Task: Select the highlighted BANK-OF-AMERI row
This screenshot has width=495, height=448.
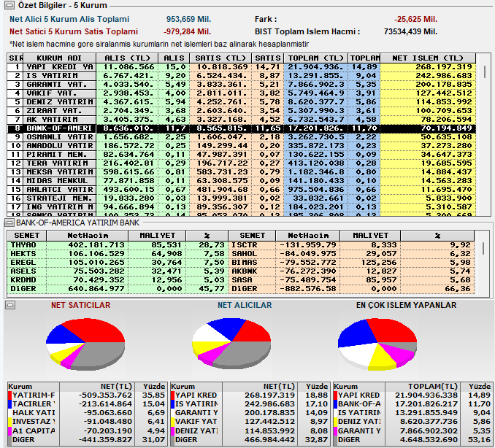Action: (x=242, y=128)
